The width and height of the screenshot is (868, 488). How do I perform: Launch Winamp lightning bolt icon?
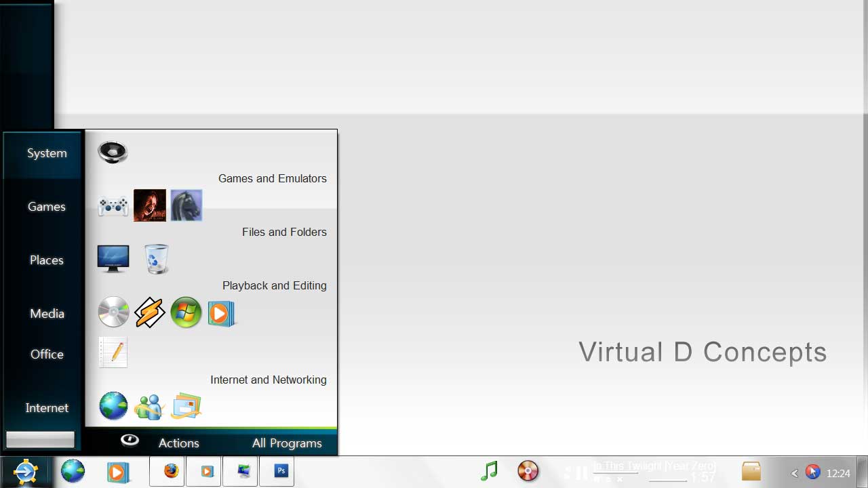[149, 313]
